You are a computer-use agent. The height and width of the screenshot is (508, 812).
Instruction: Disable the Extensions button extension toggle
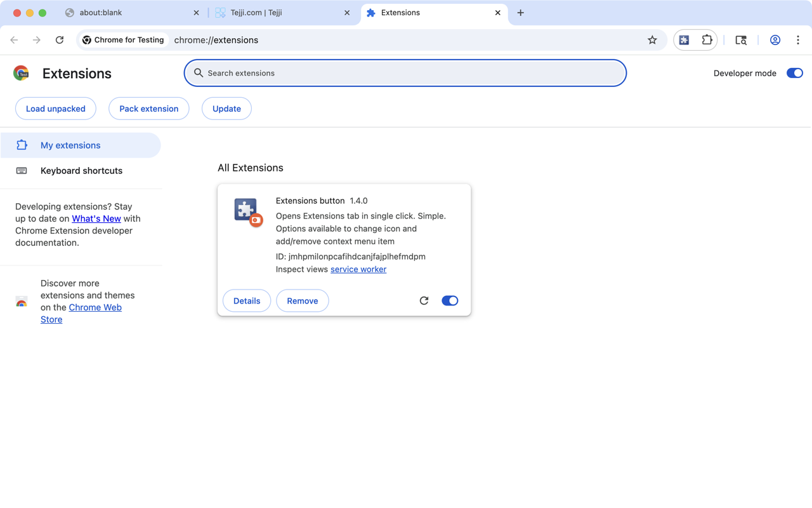pos(450,300)
